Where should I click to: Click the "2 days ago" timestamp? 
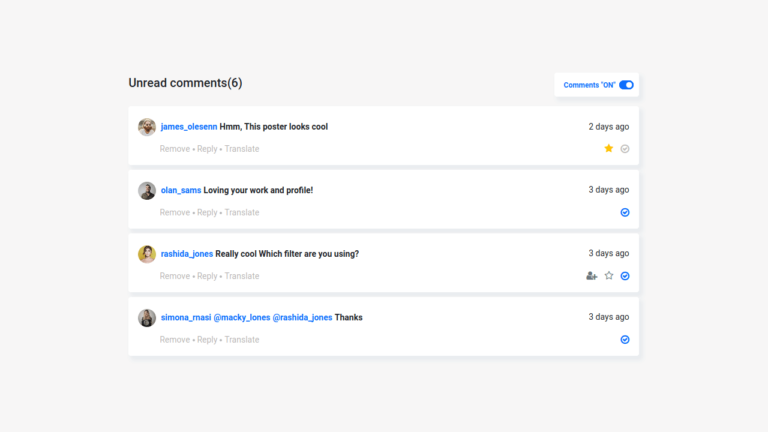609,127
